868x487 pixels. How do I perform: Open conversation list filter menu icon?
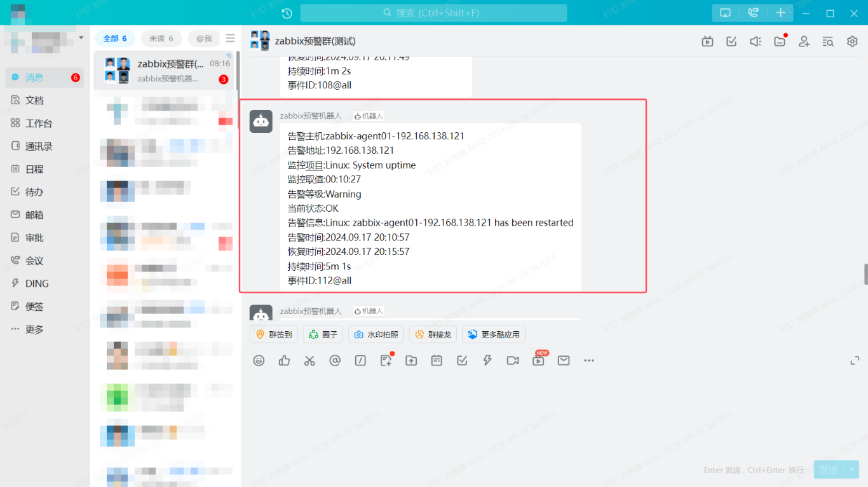pyautogui.click(x=230, y=38)
